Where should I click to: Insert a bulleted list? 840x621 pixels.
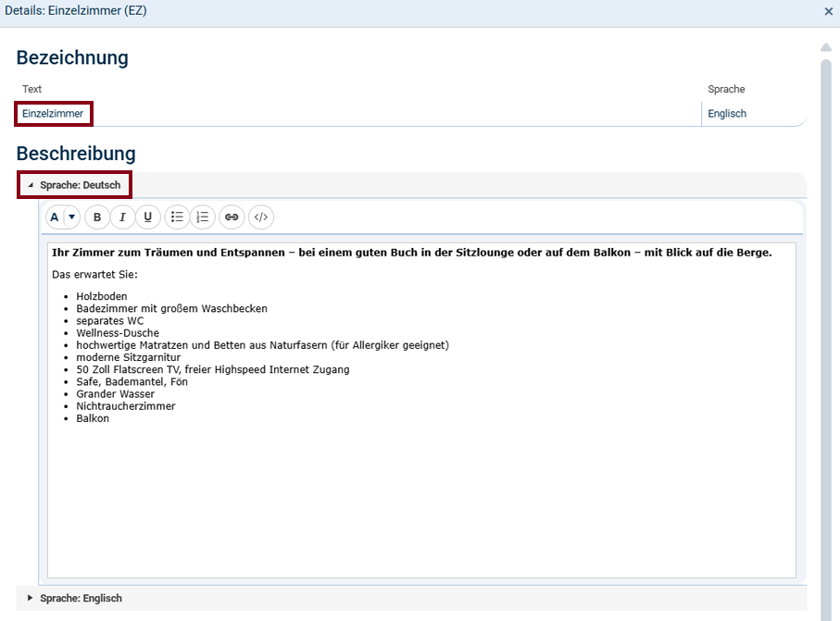[177, 217]
